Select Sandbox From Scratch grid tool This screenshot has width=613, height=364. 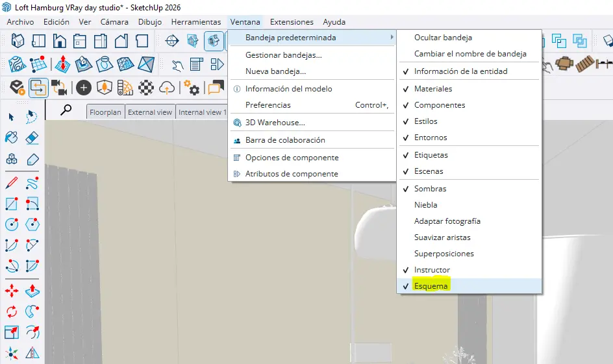(x=39, y=64)
